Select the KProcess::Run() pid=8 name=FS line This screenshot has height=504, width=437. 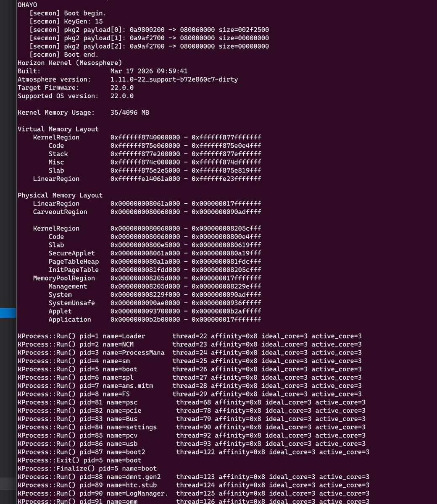tap(190, 394)
